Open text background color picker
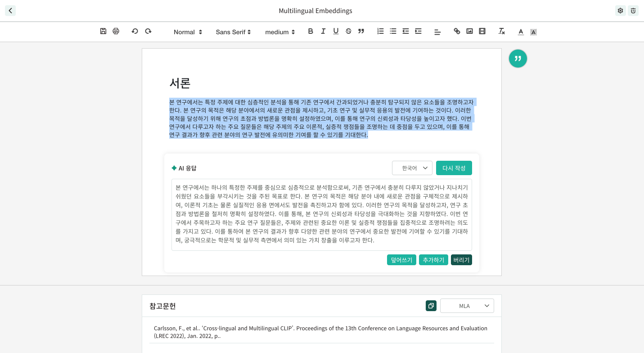The width and height of the screenshot is (644, 353). 533,32
